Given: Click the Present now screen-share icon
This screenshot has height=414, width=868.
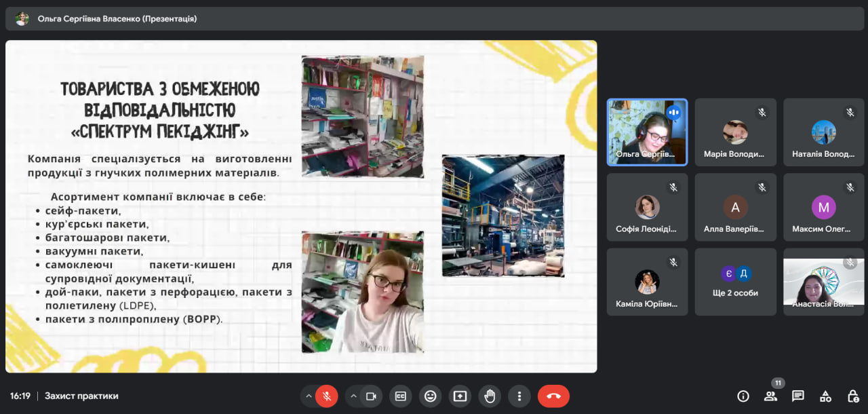Looking at the screenshot, I should (x=460, y=396).
